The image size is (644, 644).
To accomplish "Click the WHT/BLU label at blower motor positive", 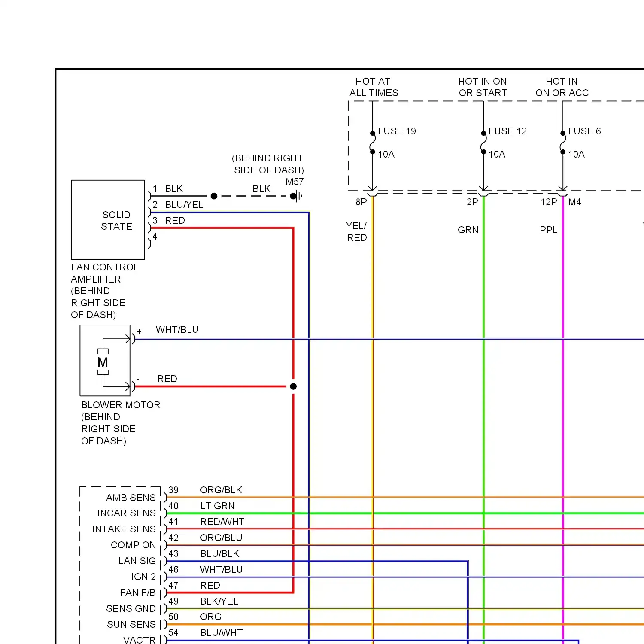I will [177, 330].
